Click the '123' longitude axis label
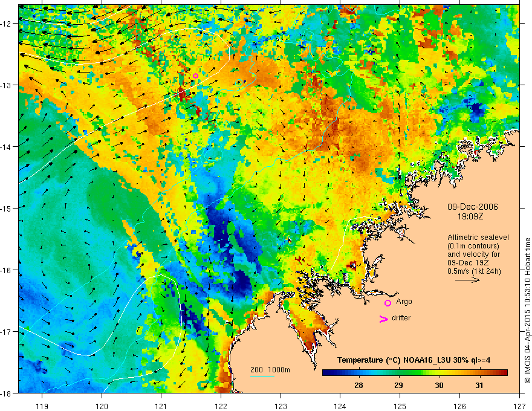 (x=281, y=406)
